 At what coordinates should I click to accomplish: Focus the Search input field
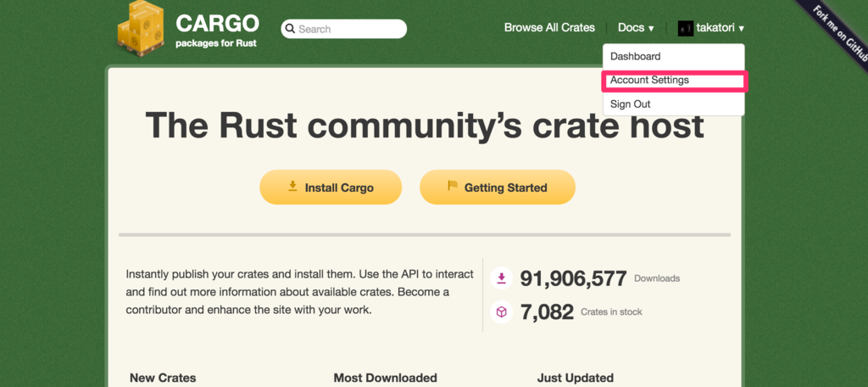(344, 29)
